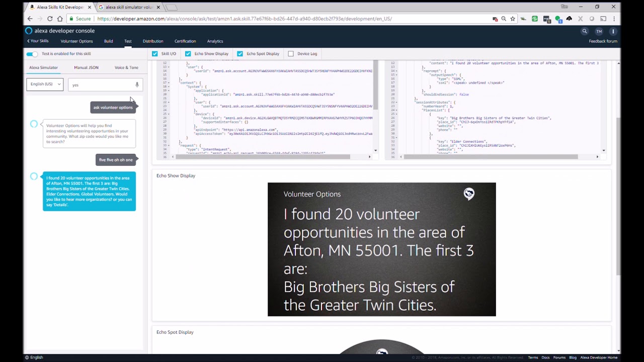Open the Certification tab
The height and width of the screenshot is (362, 644).
point(185,41)
